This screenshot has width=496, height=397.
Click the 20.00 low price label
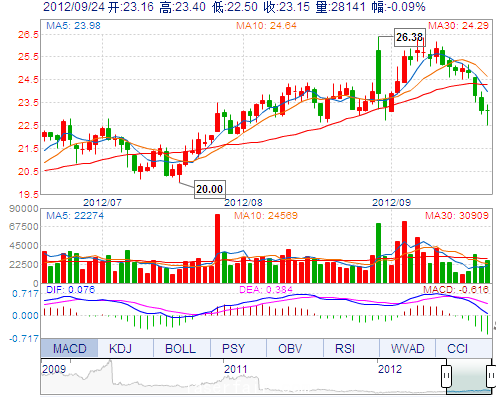click(x=210, y=189)
